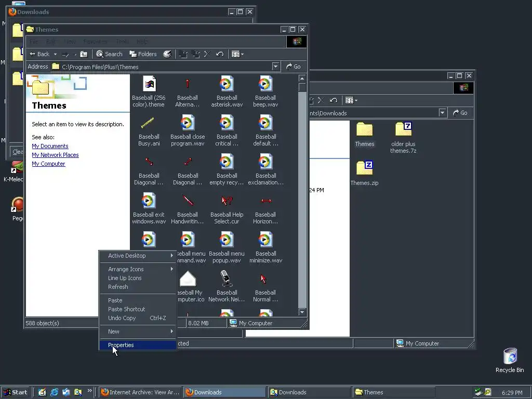Image resolution: width=532 pixels, height=399 pixels.
Task: Expand the Arrange Icons submenu
Action: (x=138, y=269)
